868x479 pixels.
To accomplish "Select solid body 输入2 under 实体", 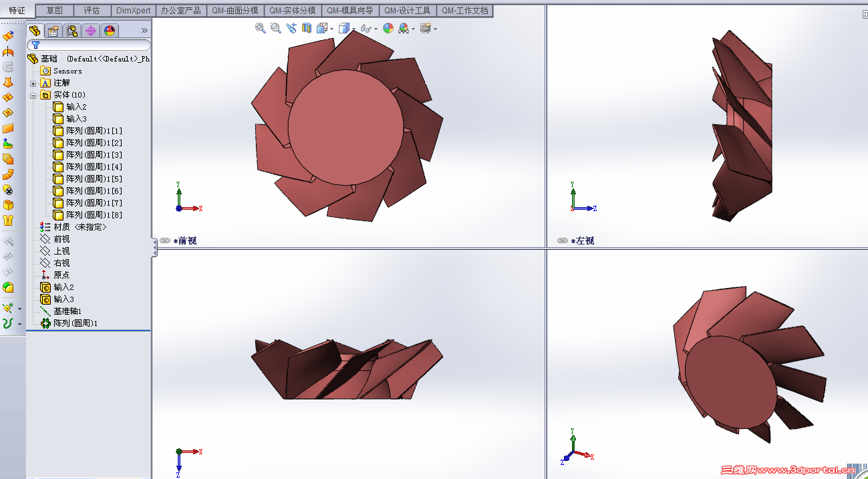I will 76,107.
